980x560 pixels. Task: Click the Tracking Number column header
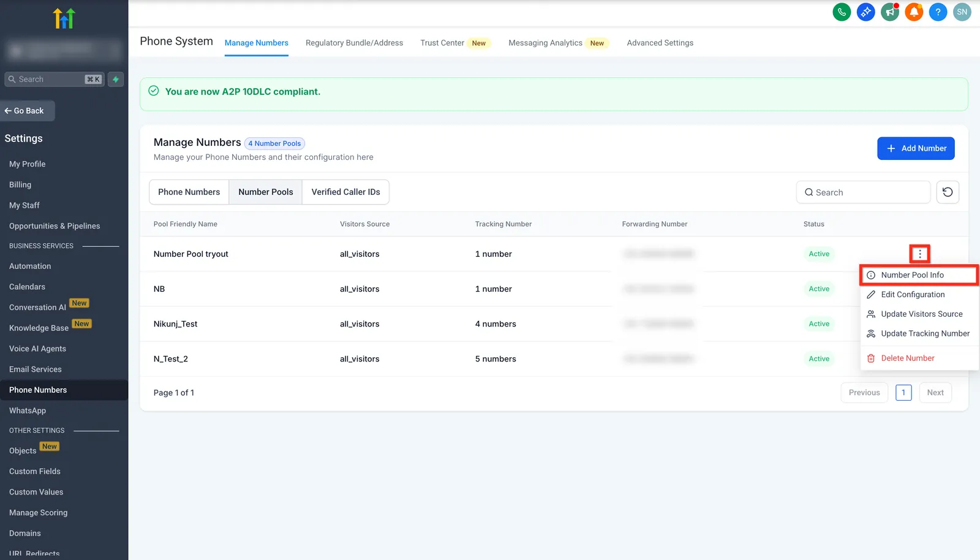coord(503,224)
